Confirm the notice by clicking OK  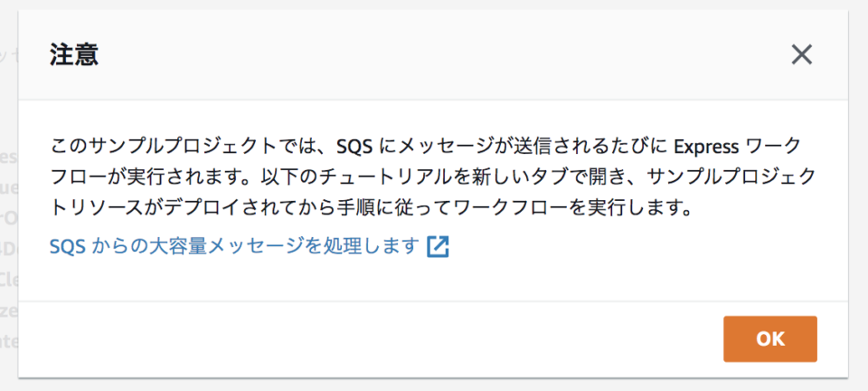point(770,339)
